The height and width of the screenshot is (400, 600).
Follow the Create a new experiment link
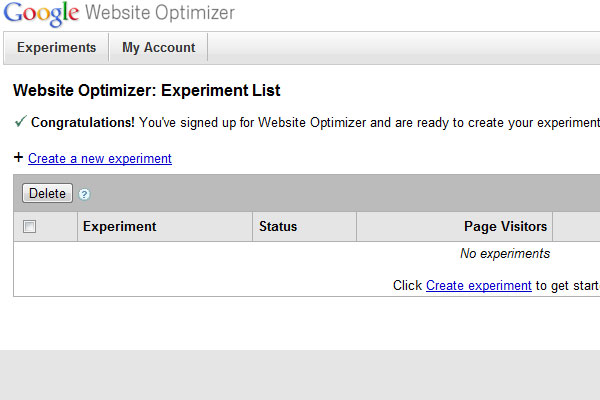pos(100,158)
